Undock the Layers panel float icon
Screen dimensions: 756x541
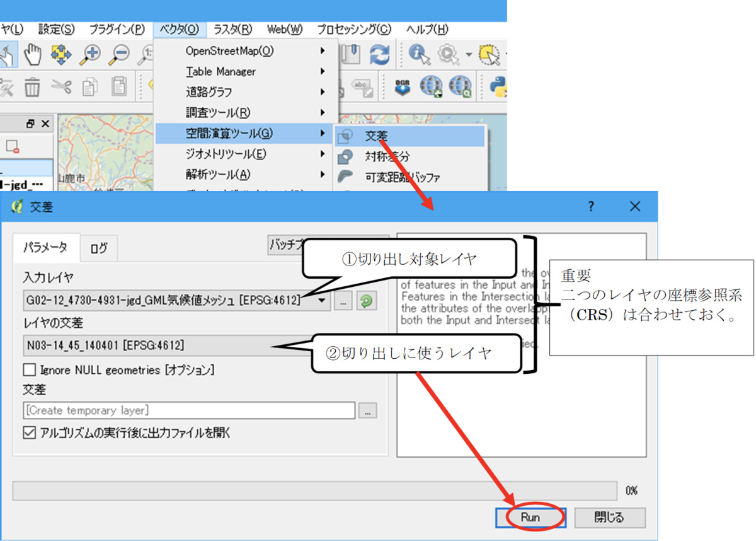31,124
